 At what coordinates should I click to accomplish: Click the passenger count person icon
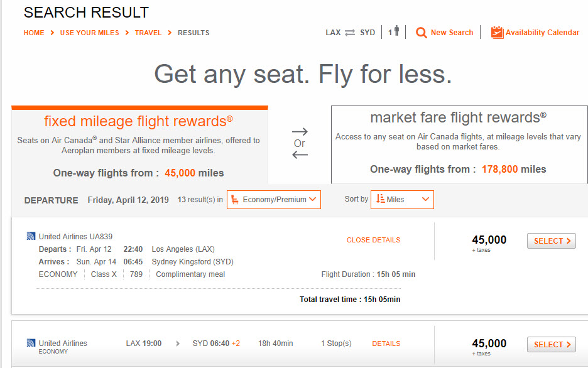tap(397, 31)
